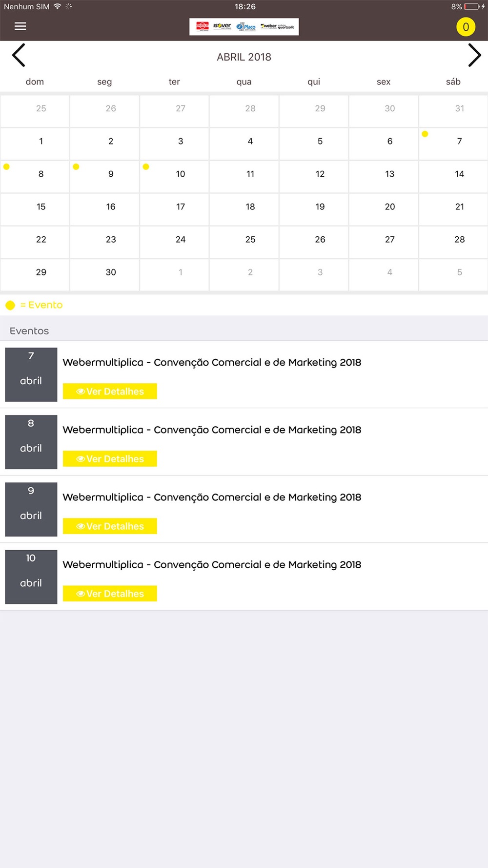488x868 pixels.
Task: Tap the '= Evento' legend label
Action: pos(41,305)
